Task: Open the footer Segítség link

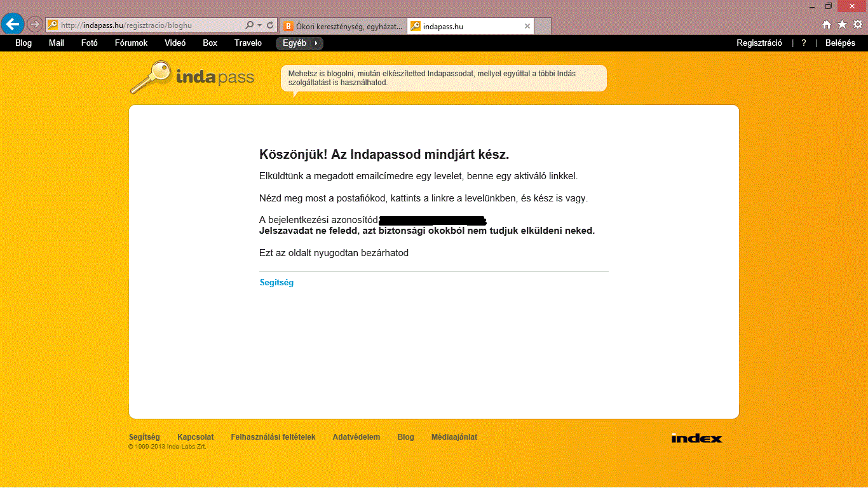Action: tap(144, 437)
